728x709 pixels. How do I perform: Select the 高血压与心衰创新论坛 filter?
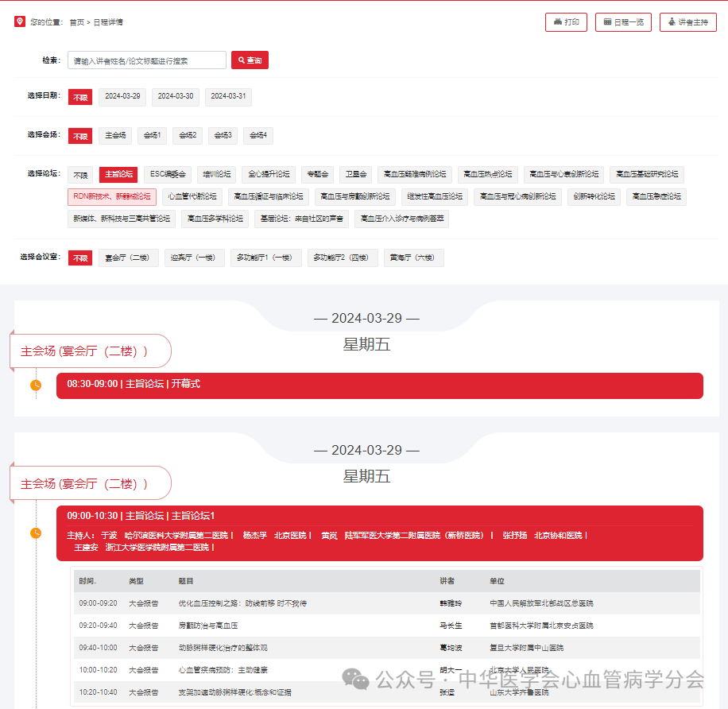coord(563,175)
